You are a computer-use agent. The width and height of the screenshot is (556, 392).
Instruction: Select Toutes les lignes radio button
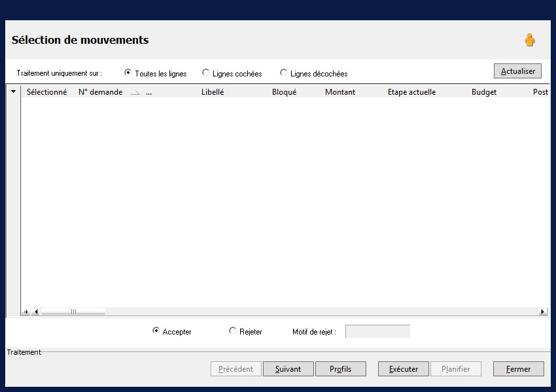click(128, 73)
